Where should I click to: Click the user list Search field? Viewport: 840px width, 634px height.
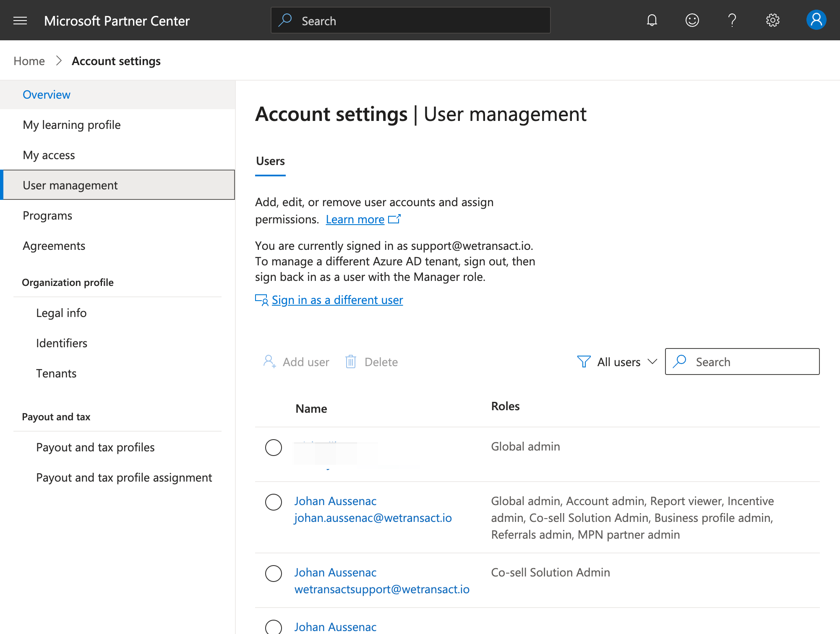[742, 362]
